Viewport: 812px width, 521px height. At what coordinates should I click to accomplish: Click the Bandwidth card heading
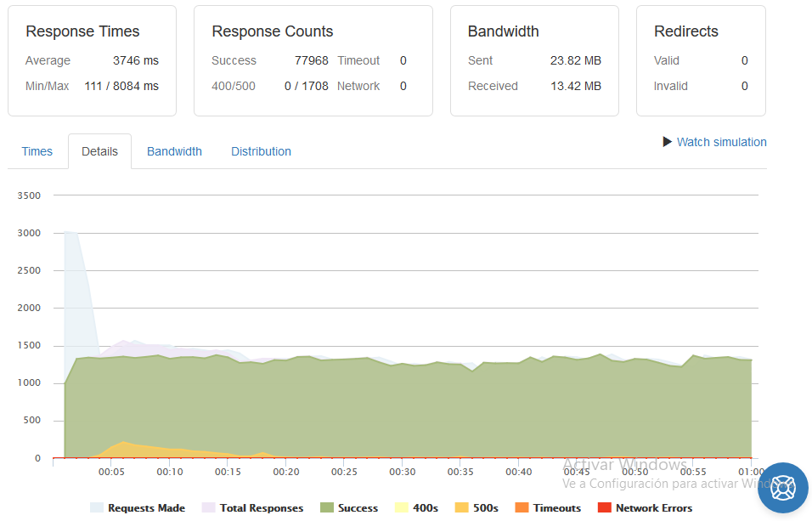click(x=504, y=31)
